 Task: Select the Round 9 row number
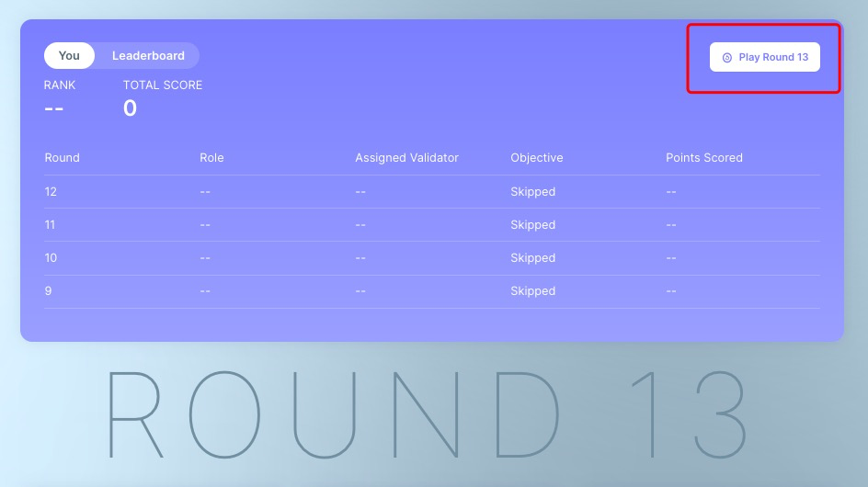click(48, 291)
